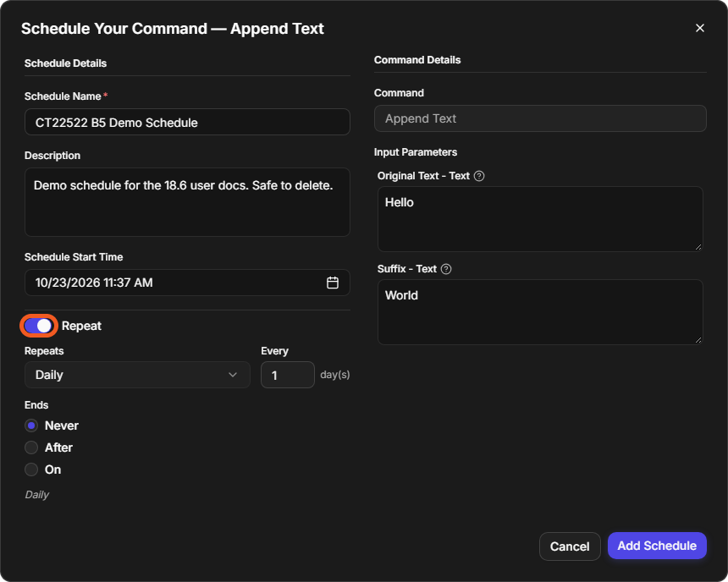This screenshot has width=728, height=582.
Task: Close the Schedule Your Command dialog
Action: pos(700,28)
